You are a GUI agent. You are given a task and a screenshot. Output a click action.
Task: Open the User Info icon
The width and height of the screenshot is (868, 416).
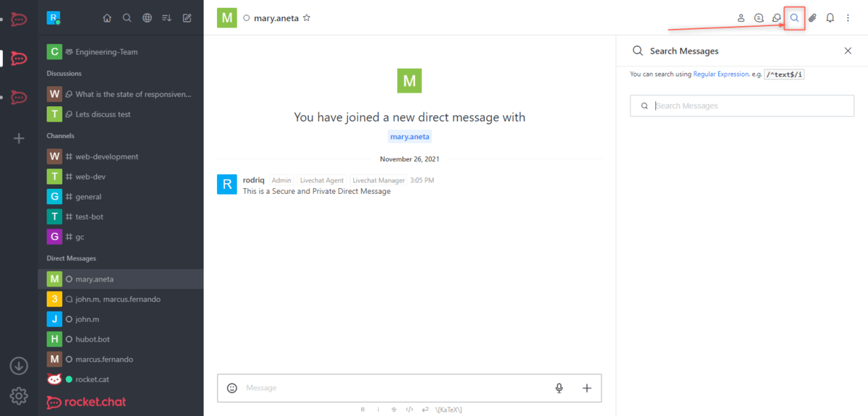click(741, 18)
